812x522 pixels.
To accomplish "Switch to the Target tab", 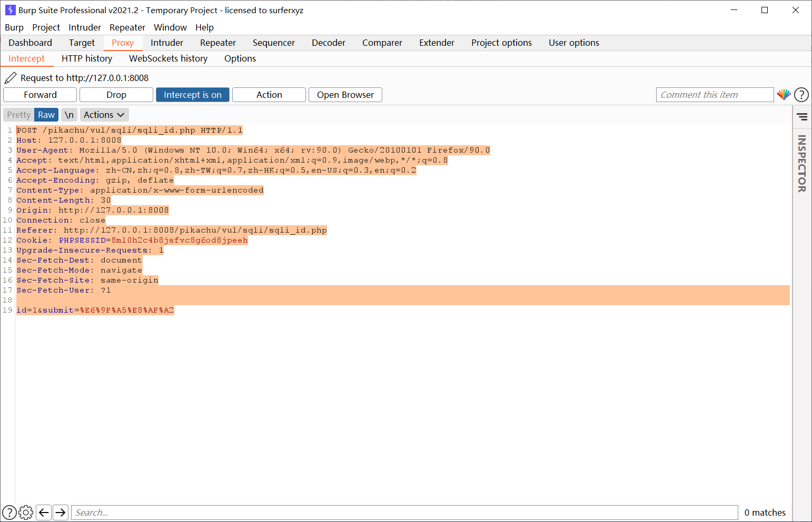I will tap(82, 43).
